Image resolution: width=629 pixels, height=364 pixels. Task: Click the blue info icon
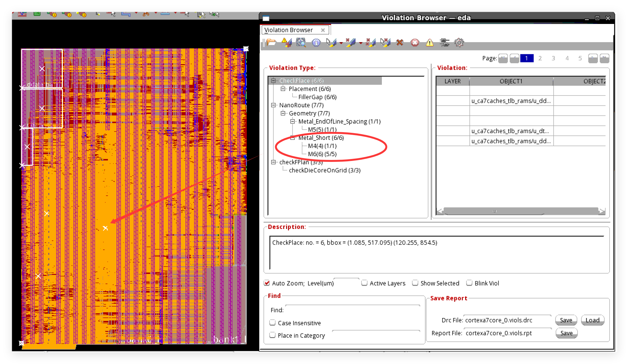click(x=316, y=42)
